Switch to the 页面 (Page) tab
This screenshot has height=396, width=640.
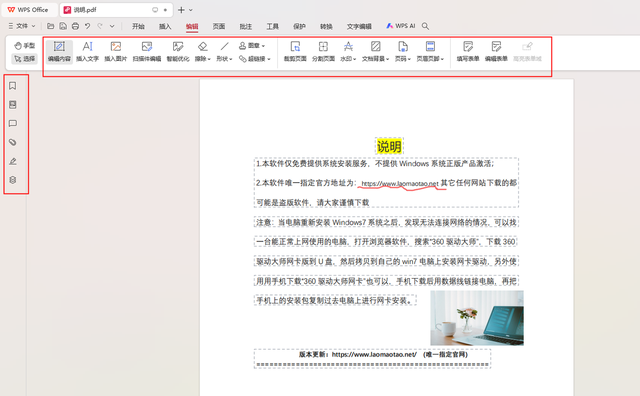point(219,26)
